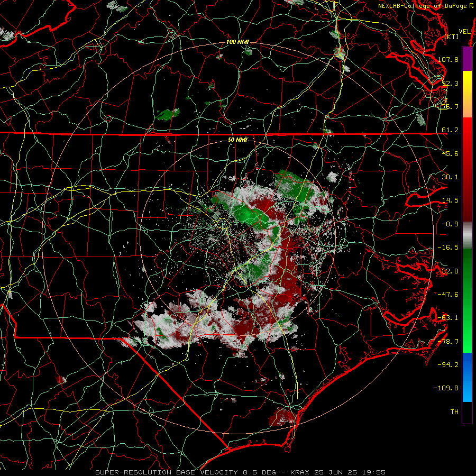This screenshot has height=476, width=476.
Task: Click the isolated green echo north of the state line
Action: [x=168, y=114]
